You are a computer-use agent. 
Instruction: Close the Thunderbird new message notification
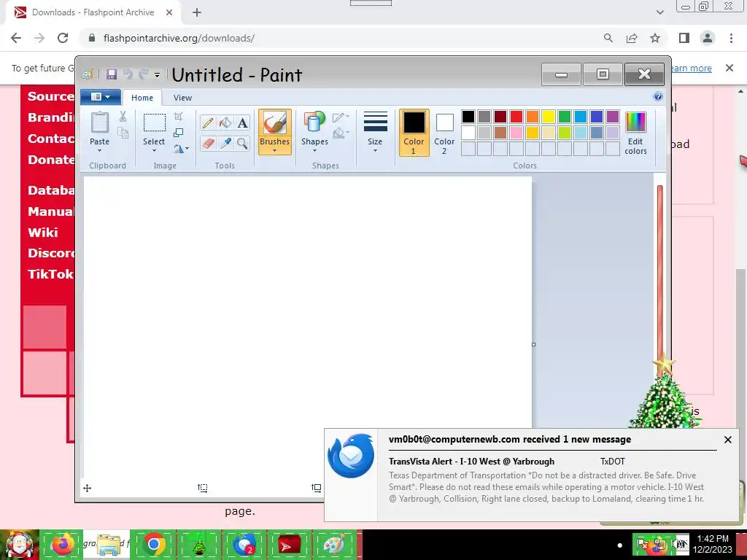(727, 440)
